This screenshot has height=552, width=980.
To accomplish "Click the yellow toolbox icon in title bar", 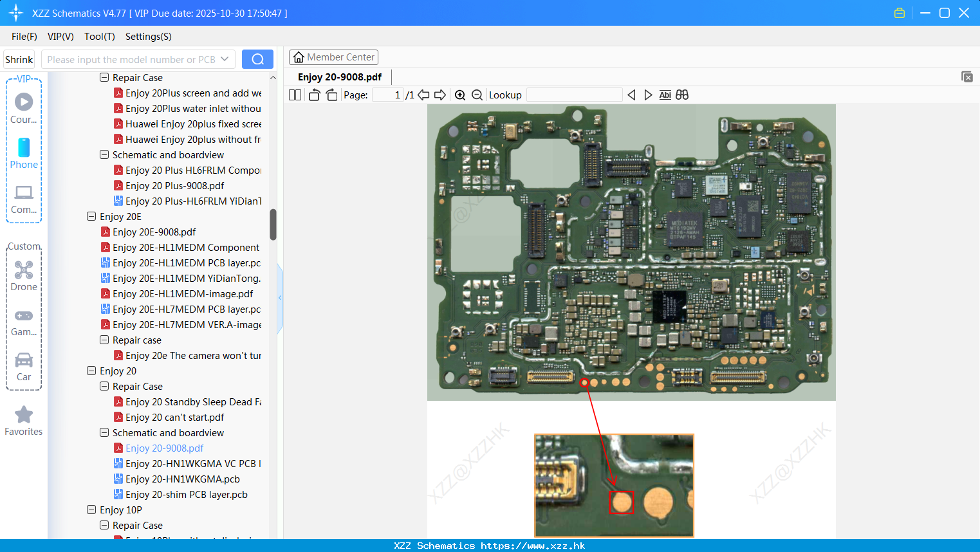I will coord(899,13).
